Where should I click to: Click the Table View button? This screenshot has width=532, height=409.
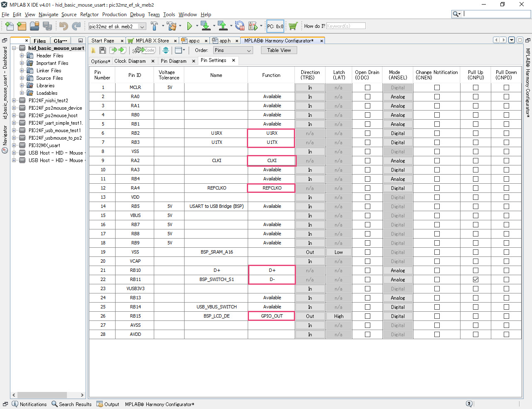pos(279,50)
